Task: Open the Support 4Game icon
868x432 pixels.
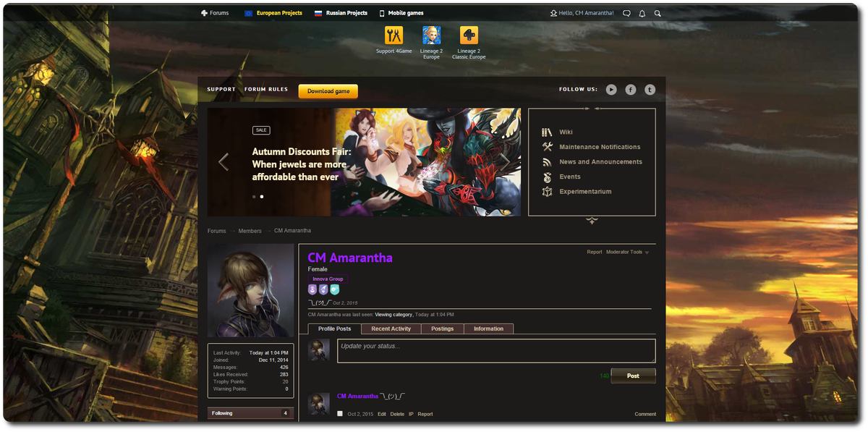Action: [x=394, y=35]
